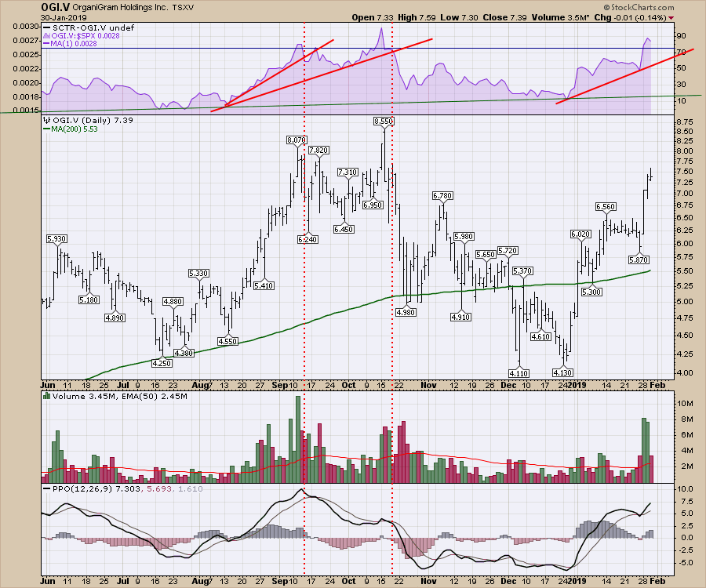
Task: Click the 5.980 price label
Action: 464,236
